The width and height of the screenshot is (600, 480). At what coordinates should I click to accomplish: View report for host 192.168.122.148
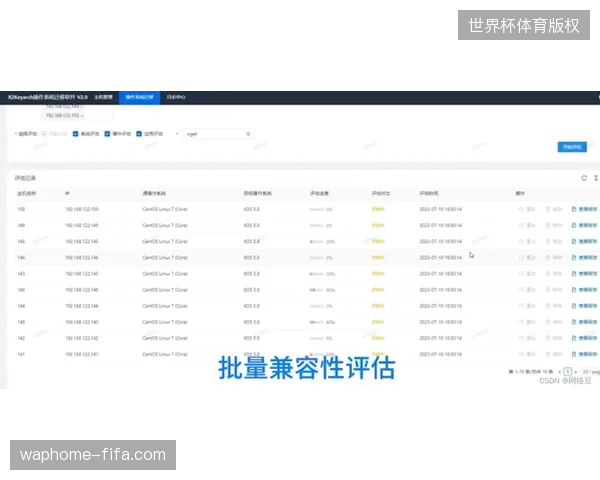[x=584, y=290]
